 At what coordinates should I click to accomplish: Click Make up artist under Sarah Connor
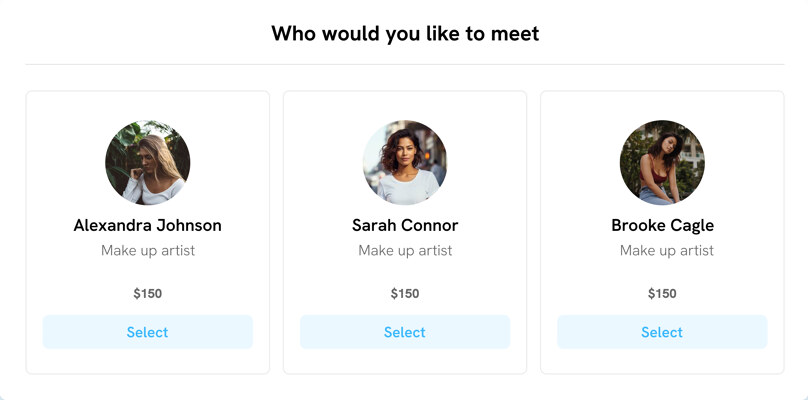405,251
